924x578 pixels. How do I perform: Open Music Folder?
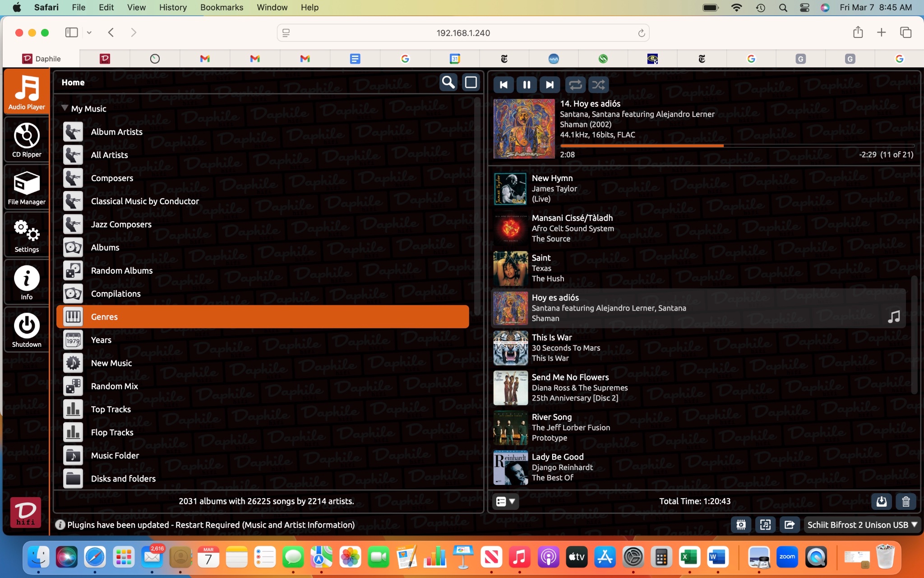coord(263,456)
